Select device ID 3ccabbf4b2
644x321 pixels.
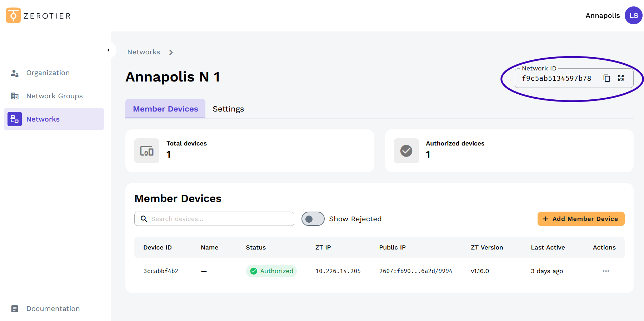coord(161,271)
